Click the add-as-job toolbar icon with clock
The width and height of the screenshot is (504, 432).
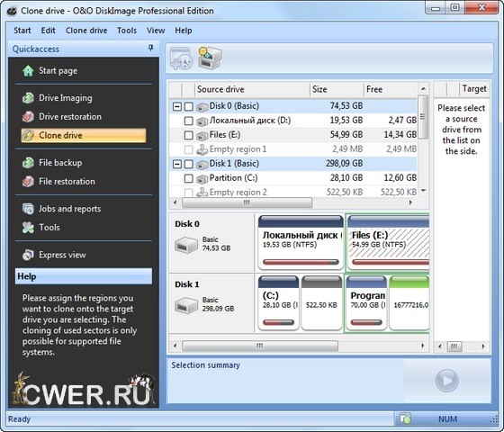[x=181, y=58]
